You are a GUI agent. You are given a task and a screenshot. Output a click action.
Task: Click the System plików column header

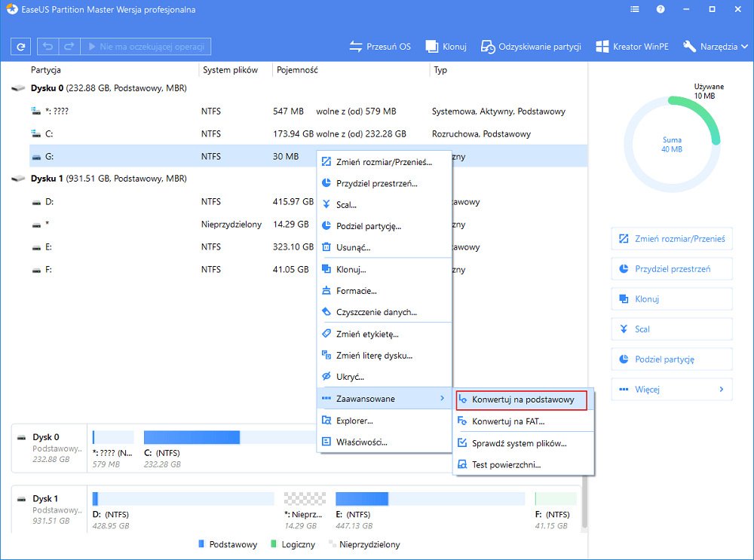tap(230, 69)
